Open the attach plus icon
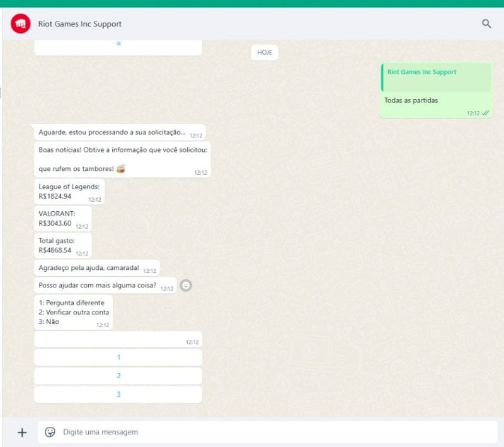The width and height of the screenshot is (504, 447). pos(22,432)
